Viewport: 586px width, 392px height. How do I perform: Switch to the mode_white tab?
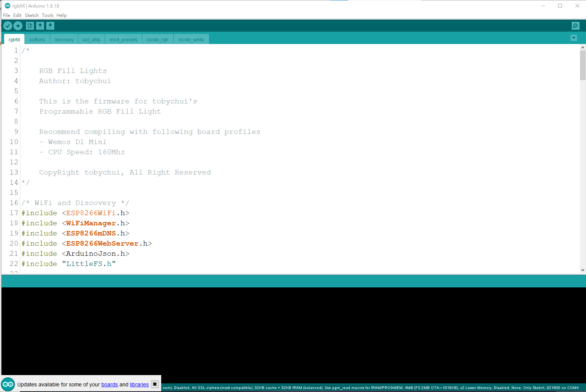coord(191,40)
